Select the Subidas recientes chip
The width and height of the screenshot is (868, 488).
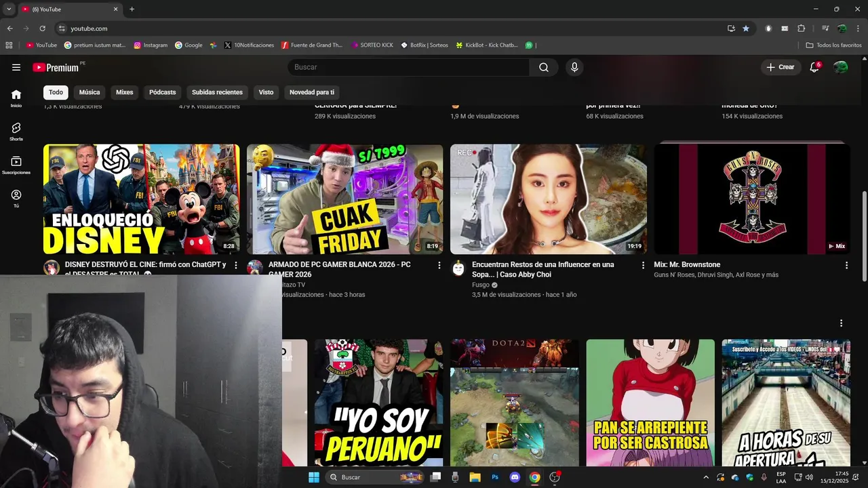[x=217, y=92]
